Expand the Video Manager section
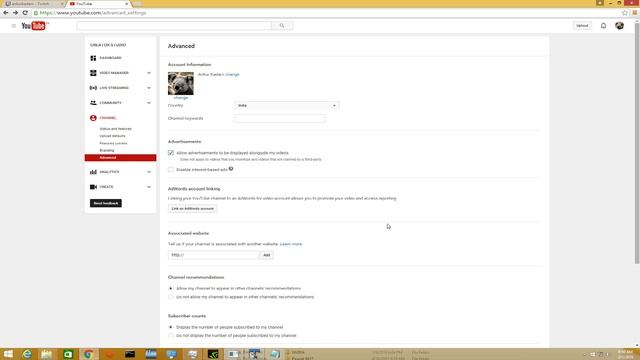The width and height of the screenshot is (640, 360). point(149,73)
